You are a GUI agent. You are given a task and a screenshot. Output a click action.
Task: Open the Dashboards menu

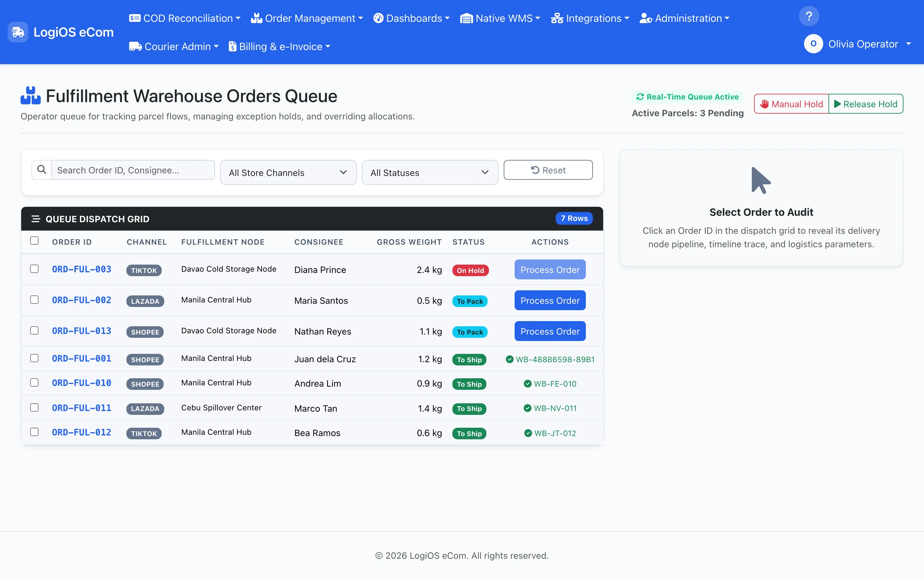point(412,18)
